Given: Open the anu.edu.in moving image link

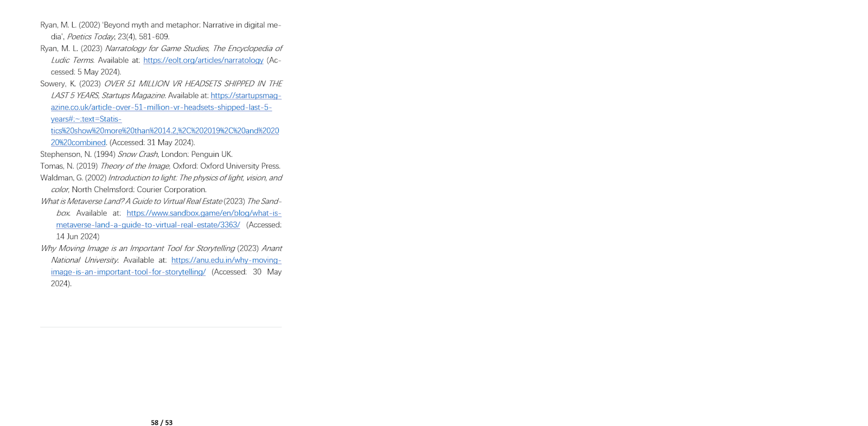Looking at the screenshot, I should point(166,266).
